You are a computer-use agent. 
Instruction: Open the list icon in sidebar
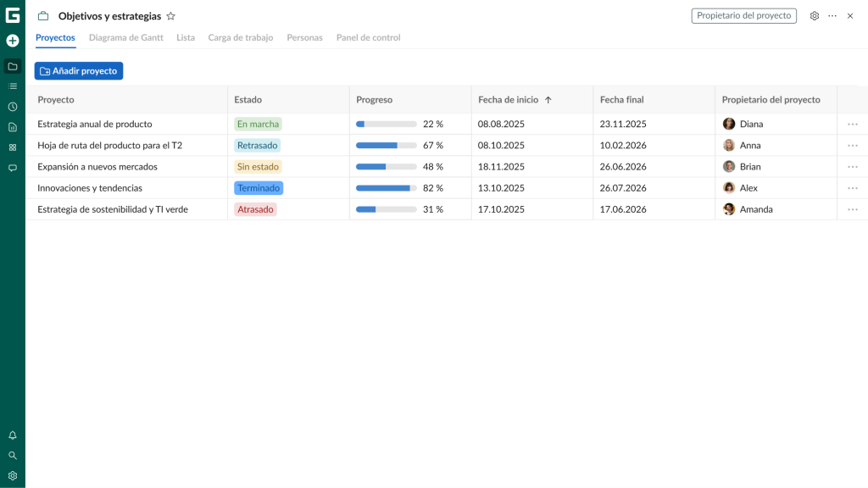pos(13,86)
